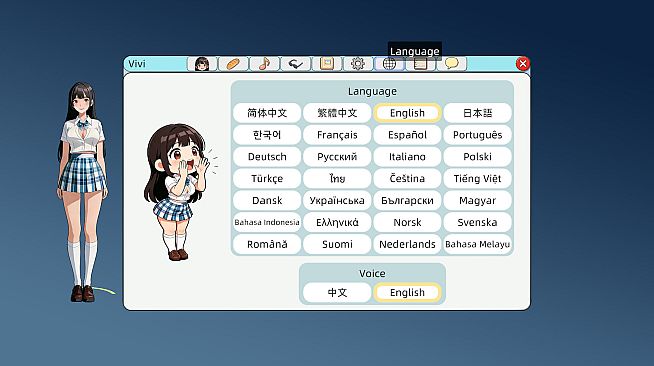
Task: Set voice to English
Action: [x=407, y=292]
